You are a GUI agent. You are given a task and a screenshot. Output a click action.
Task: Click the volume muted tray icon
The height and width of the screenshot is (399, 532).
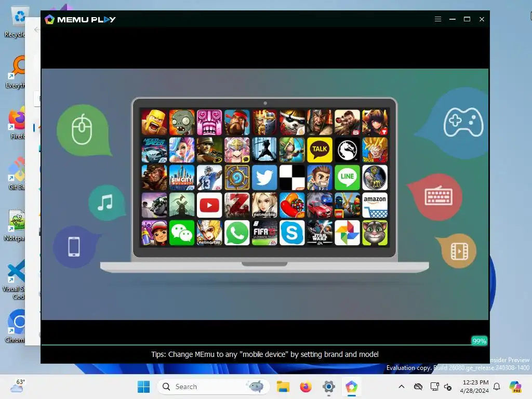[x=448, y=387]
